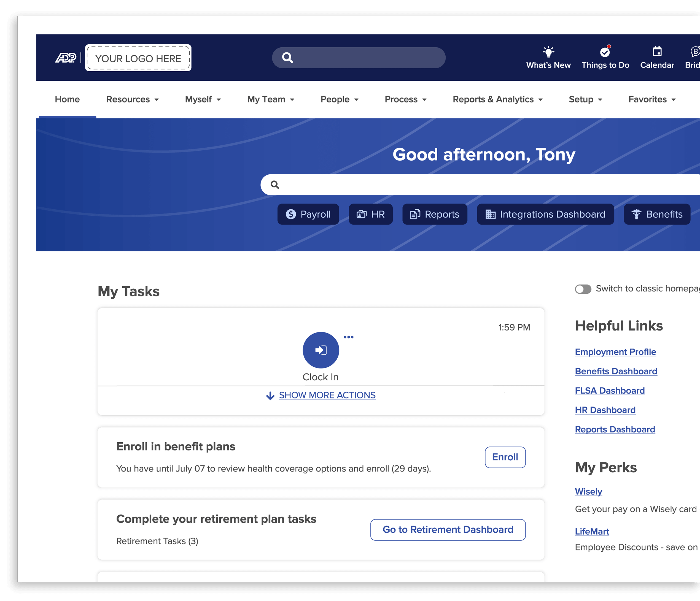Select the Home tab

click(x=67, y=99)
